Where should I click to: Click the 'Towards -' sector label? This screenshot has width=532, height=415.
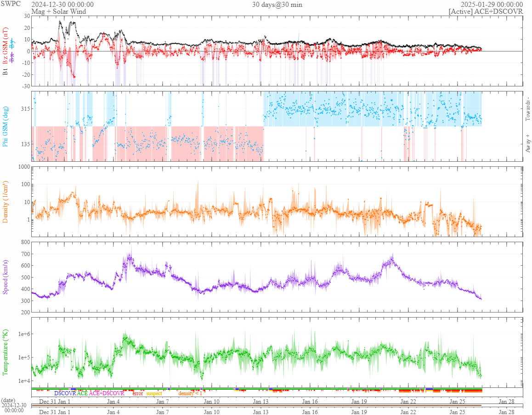[527, 110]
